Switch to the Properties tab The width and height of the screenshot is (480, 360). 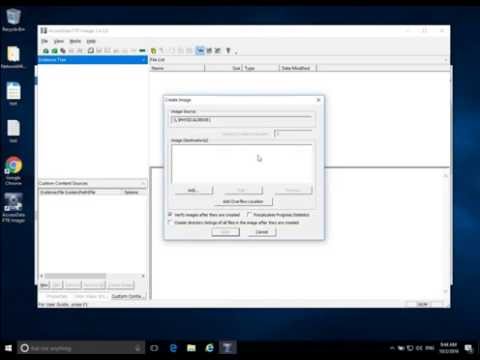click(57, 296)
